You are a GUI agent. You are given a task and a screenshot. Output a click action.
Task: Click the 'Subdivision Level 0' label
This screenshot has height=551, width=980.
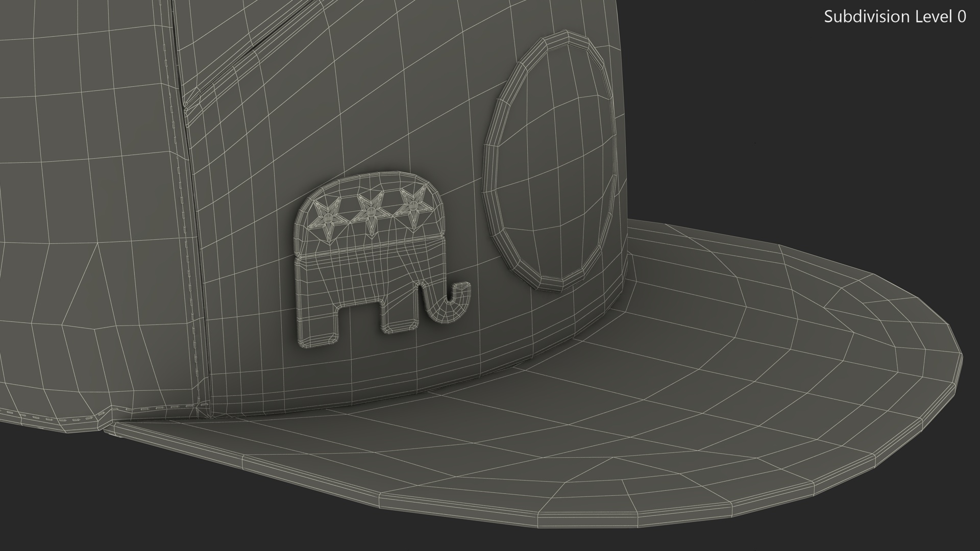[x=895, y=17]
